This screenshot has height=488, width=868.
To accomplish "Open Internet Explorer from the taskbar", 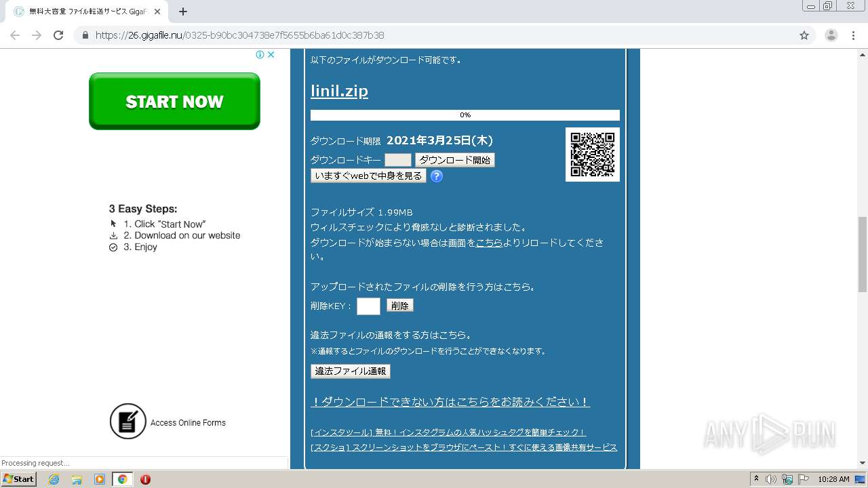I will point(54,479).
